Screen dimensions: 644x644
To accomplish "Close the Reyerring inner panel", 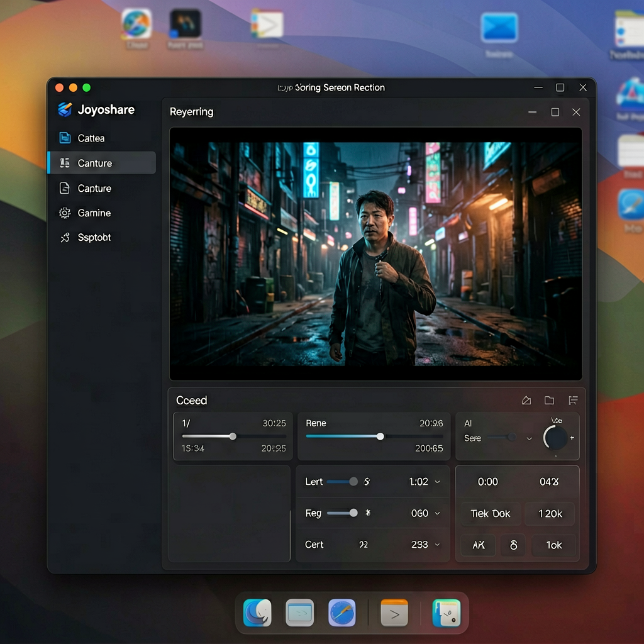I will pyautogui.click(x=576, y=112).
